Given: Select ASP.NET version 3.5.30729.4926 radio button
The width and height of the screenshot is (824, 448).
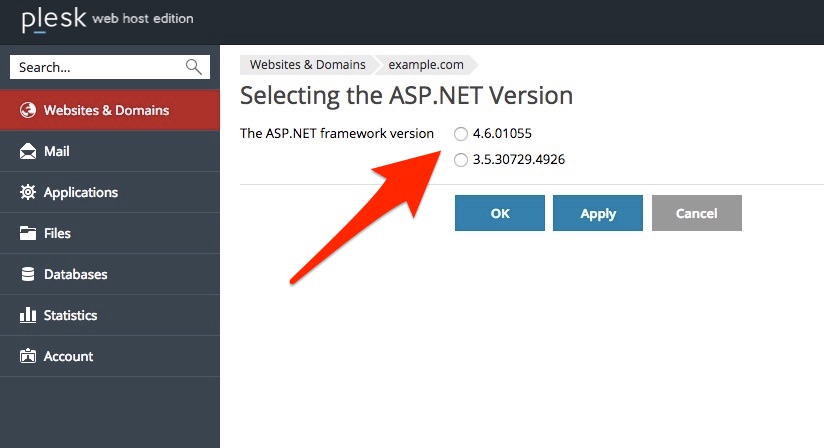Looking at the screenshot, I should tap(461, 160).
